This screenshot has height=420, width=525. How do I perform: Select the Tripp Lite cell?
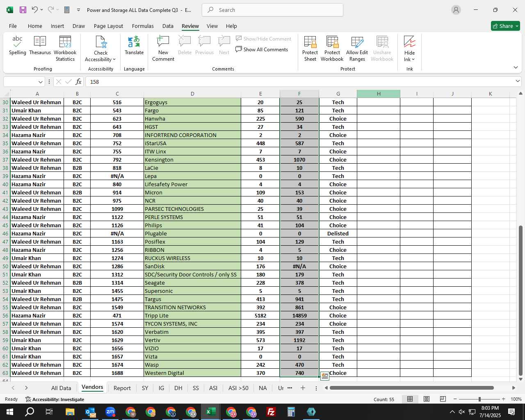pos(192,315)
